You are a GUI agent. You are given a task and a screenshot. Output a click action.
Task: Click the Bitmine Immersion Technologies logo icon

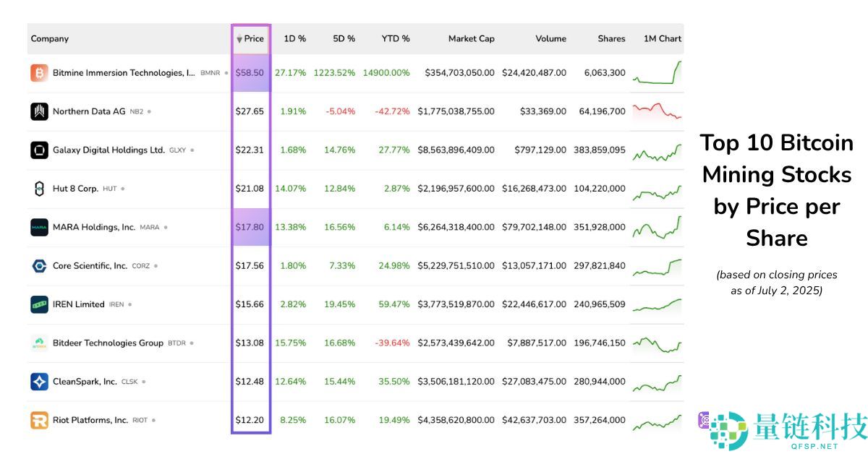point(38,72)
